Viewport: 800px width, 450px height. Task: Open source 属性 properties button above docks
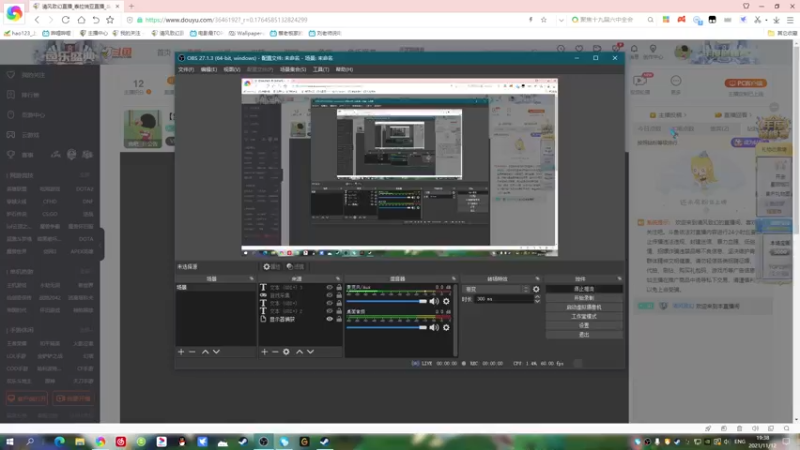click(x=271, y=266)
